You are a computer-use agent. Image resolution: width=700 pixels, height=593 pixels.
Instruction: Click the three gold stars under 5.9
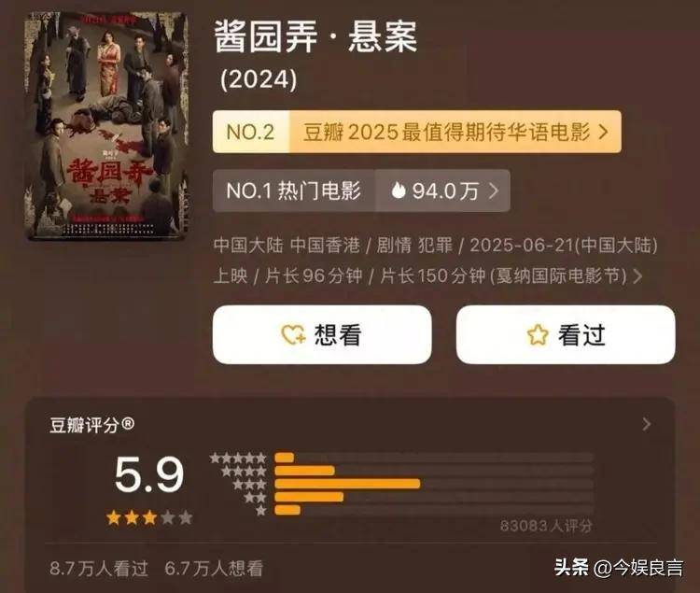(132, 518)
